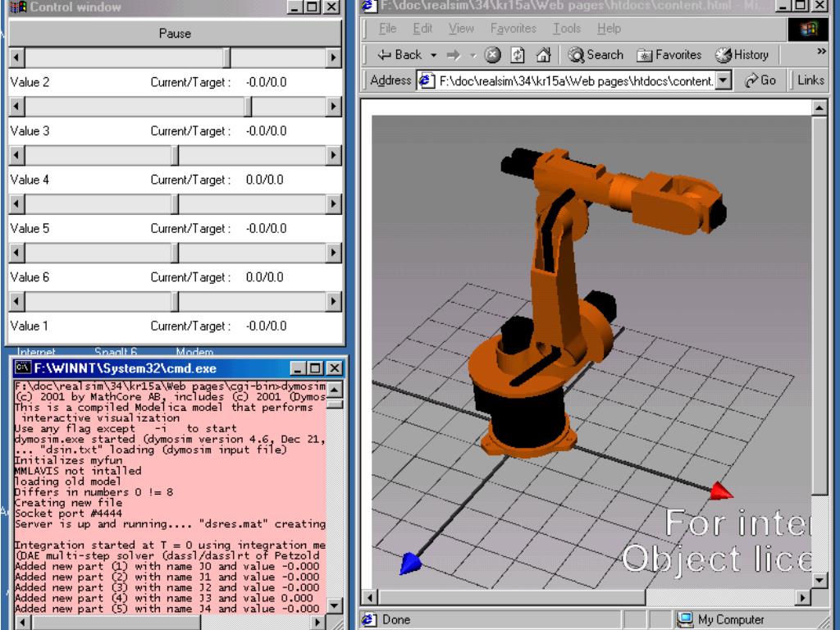Screen dimensions: 840x630
Task: Click the blue axis cone in 3D view
Action: tap(409, 563)
